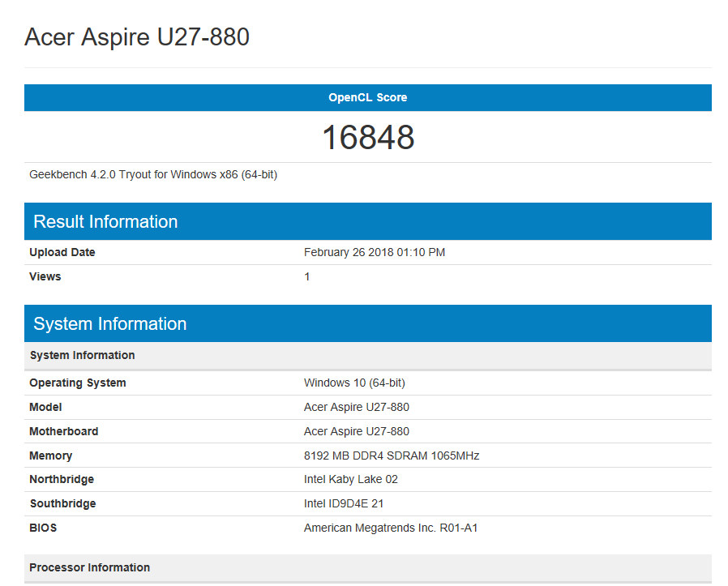728x586 pixels.
Task: Click the Southbridge label
Action: click(x=62, y=504)
